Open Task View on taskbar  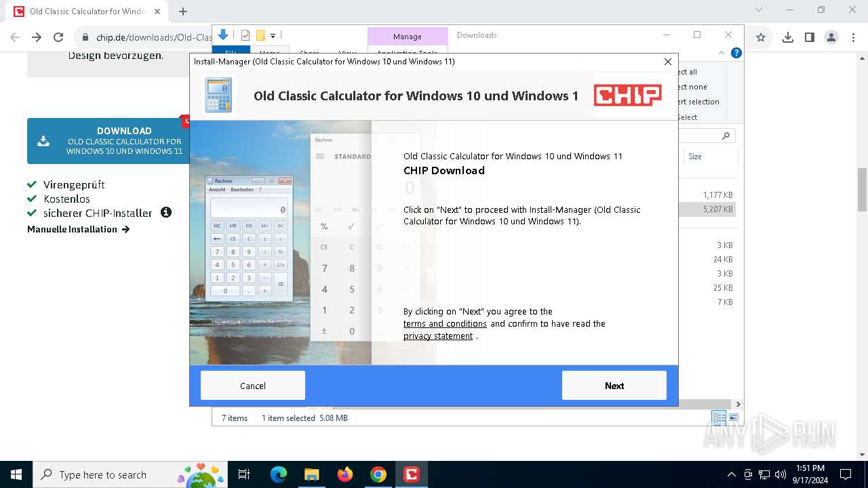[x=244, y=474]
